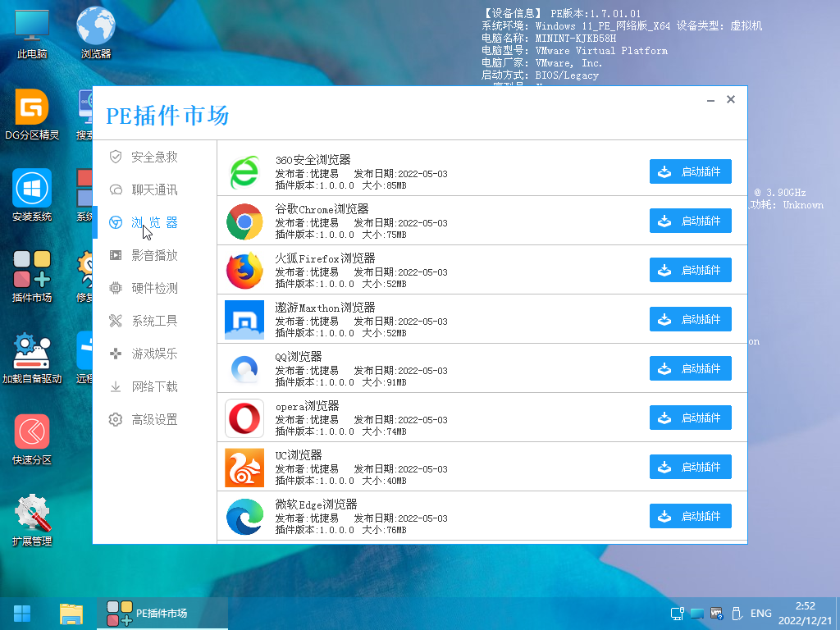Launch the 快速分区 desktop icon
Viewport: 840px width, 630px height.
coord(32,440)
